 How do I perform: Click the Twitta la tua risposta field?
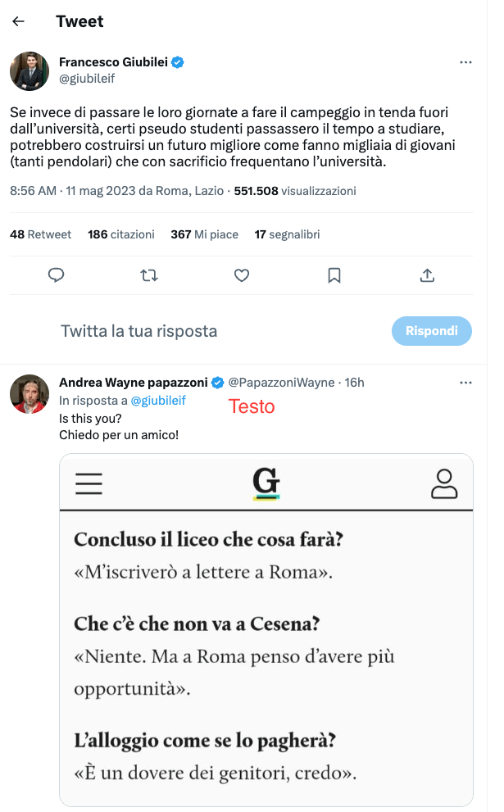click(x=139, y=331)
